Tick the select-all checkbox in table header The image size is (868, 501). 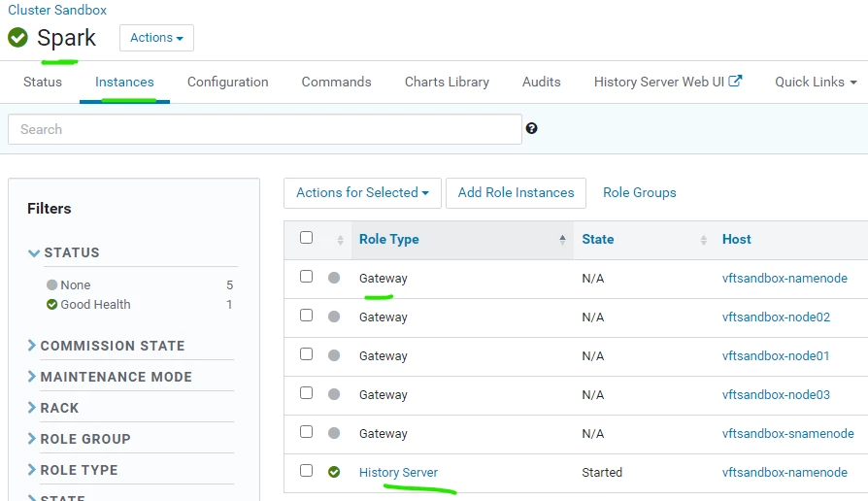[x=306, y=238]
